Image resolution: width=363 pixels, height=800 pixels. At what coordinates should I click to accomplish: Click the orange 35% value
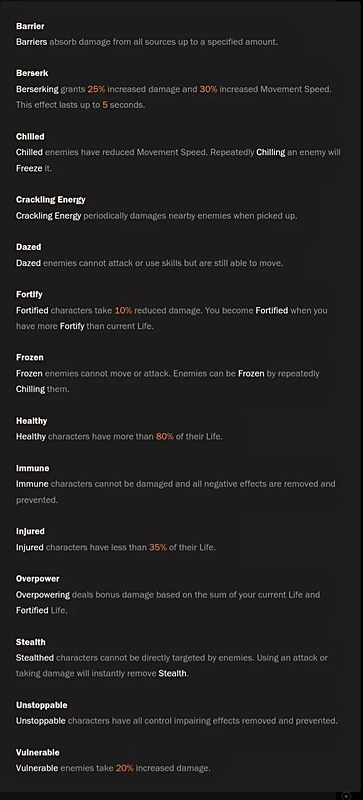tap(158, 547)
